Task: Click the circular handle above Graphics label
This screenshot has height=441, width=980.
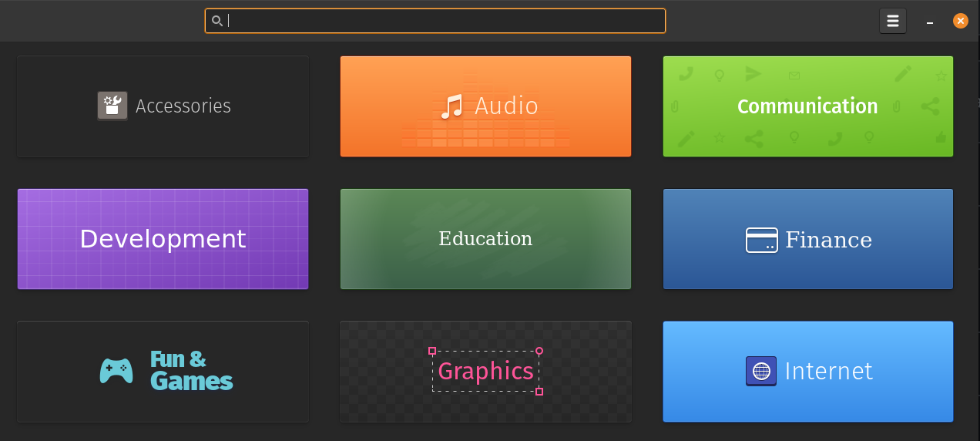Action: pos(539,351)
